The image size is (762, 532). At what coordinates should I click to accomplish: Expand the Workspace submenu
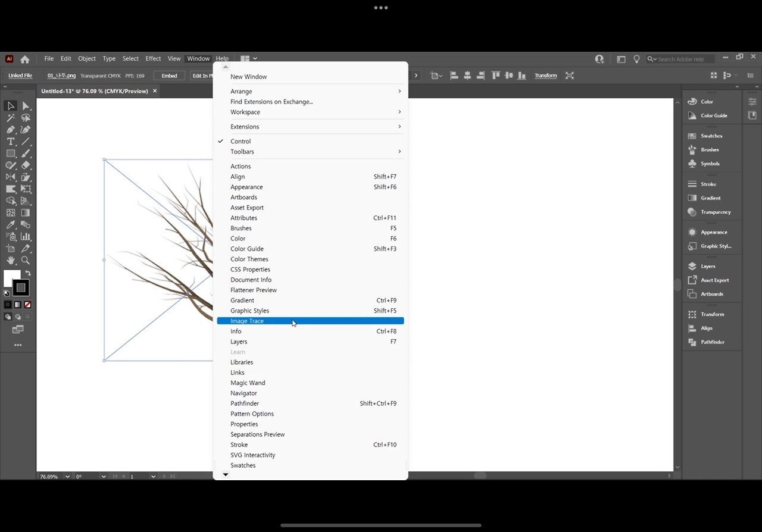[310, 112]
